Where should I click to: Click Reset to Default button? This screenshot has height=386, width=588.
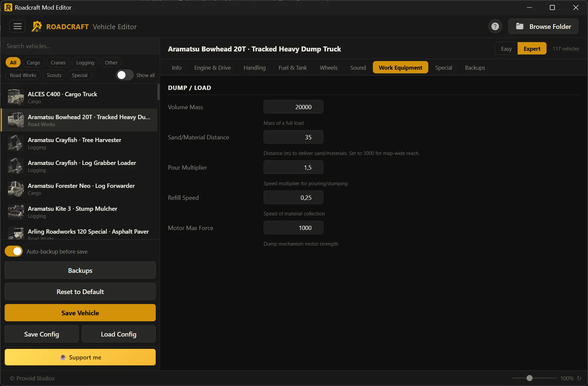point(80,291)
